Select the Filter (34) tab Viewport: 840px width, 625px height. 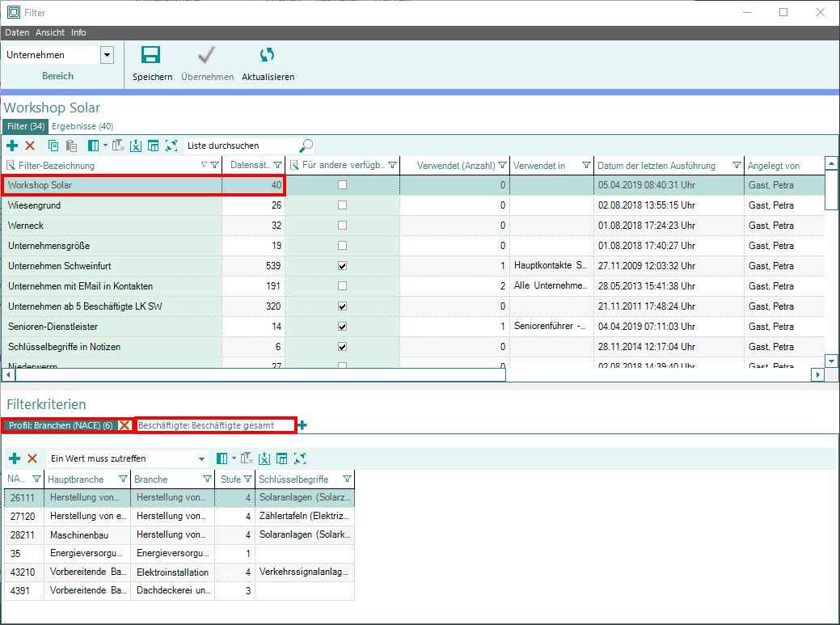26,126
